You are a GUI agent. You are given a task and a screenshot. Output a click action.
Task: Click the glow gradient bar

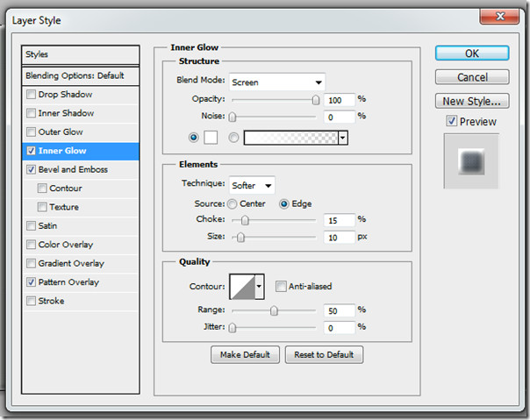tap(291, 138)
